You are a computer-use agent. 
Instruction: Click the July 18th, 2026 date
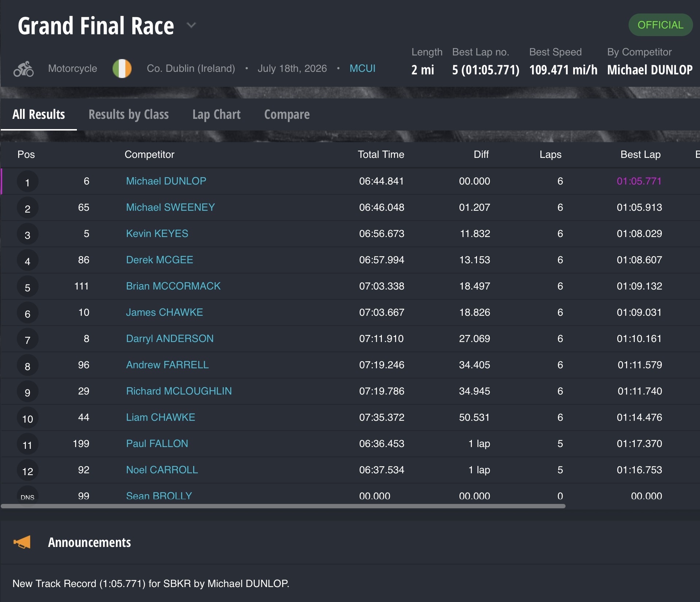[292, 69]
